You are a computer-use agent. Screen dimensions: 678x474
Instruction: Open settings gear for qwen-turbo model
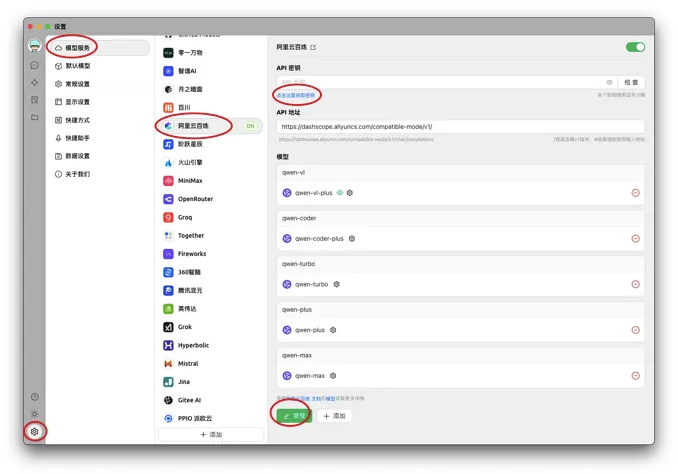(x=336, y=284)
